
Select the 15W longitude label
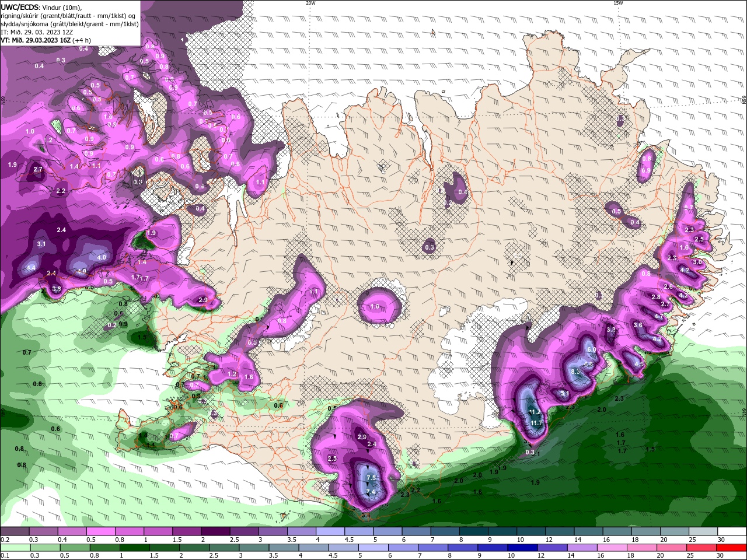pos(617,3)
